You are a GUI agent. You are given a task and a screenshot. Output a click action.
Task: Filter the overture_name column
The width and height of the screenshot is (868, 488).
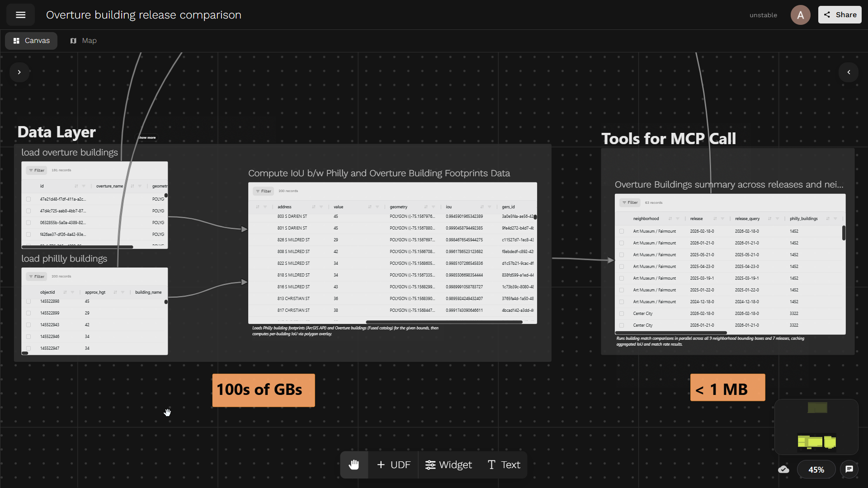(x=140, y=186)
